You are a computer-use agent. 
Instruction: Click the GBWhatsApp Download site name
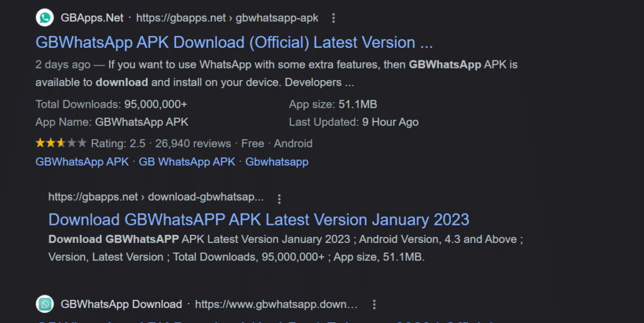click(x=121, y=304)
